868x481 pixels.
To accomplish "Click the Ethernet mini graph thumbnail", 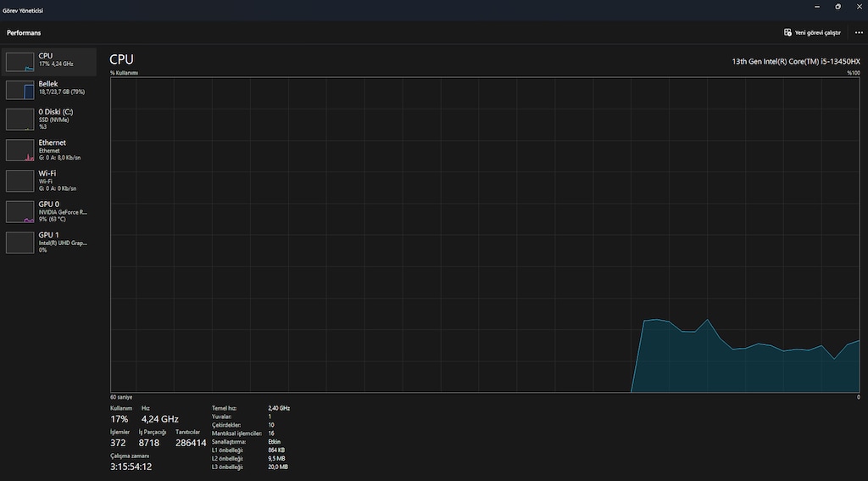I will 20,150.
